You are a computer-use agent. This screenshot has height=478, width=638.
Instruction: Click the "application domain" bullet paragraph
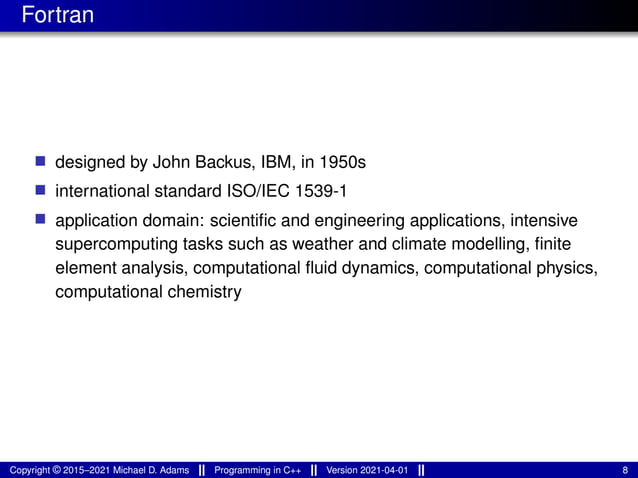(x=326, y=256)
